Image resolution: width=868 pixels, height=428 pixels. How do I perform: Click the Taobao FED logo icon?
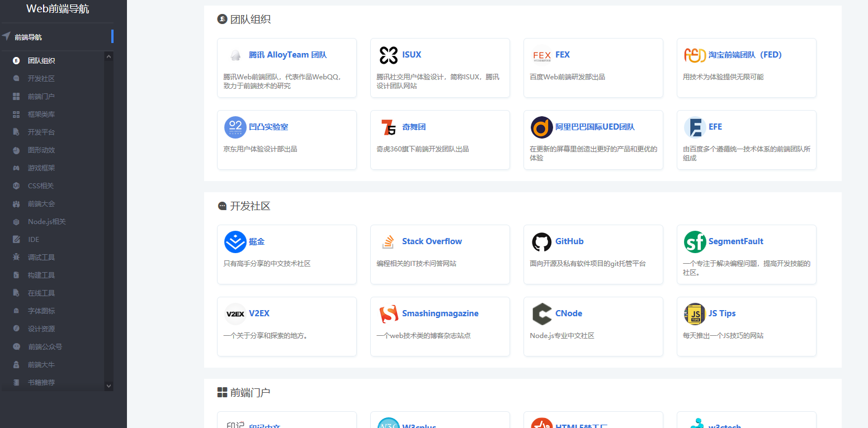pos(695,55)
